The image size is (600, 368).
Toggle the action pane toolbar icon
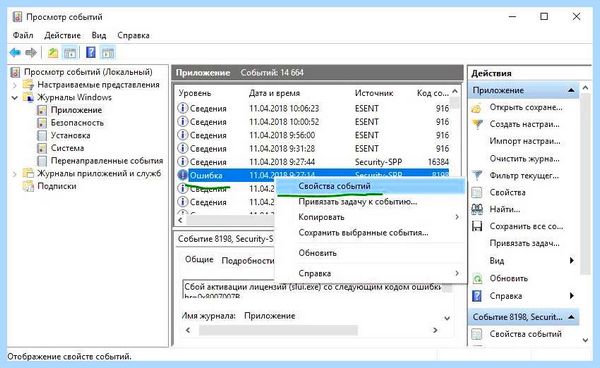point(108,52)
